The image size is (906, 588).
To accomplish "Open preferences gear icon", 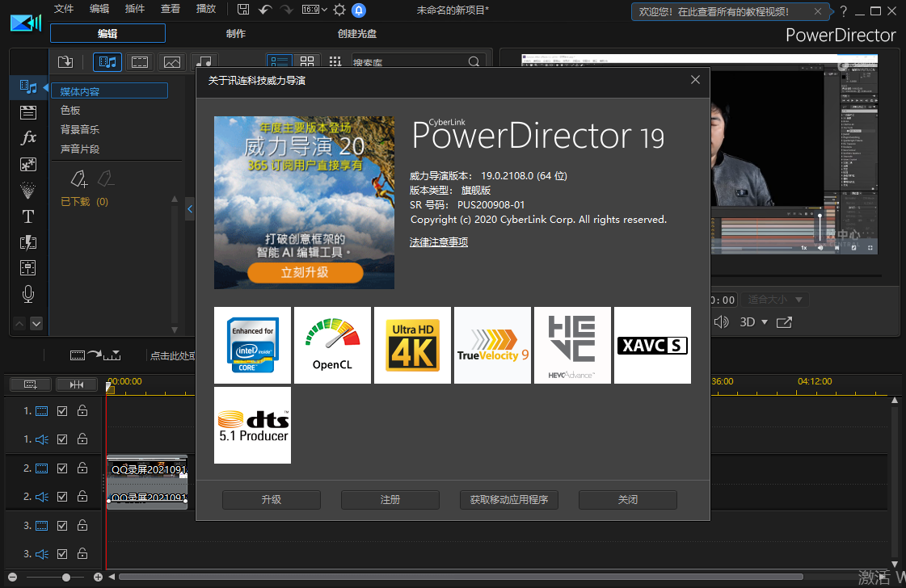I will pyautogui.click(x=339, y=10).
